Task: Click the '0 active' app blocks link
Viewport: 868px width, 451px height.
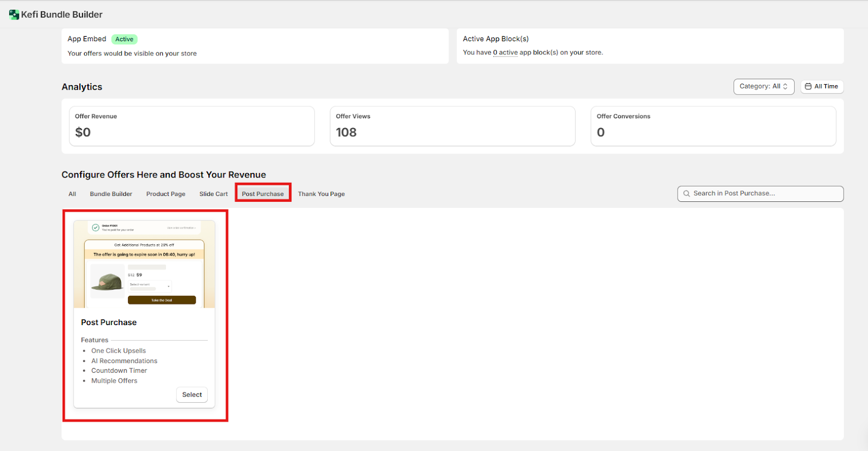Action: [505, 53]
